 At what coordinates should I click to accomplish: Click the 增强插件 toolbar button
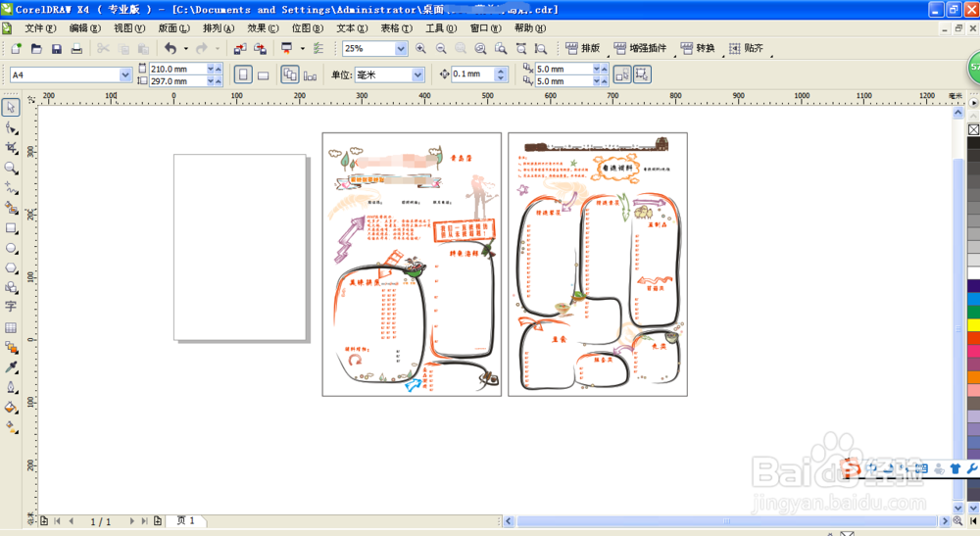[641, 48]
